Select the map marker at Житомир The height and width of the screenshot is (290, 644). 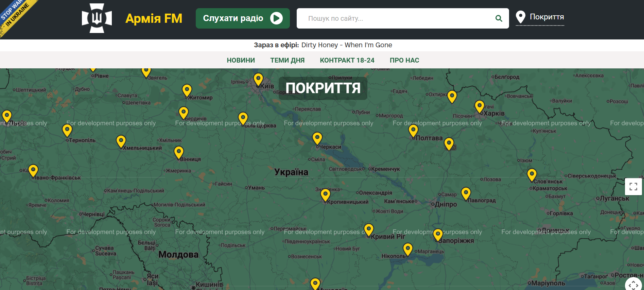187,91
